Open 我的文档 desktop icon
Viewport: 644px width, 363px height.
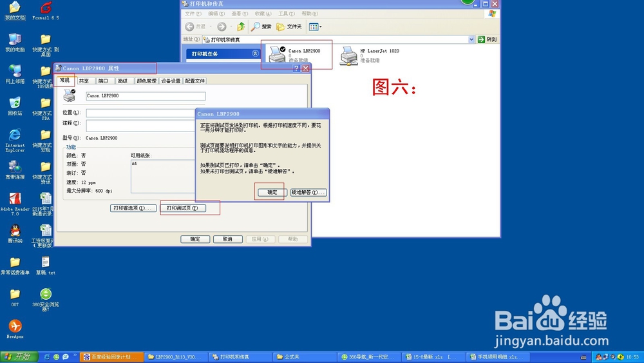pyautogui.click(x=15, y=11)
